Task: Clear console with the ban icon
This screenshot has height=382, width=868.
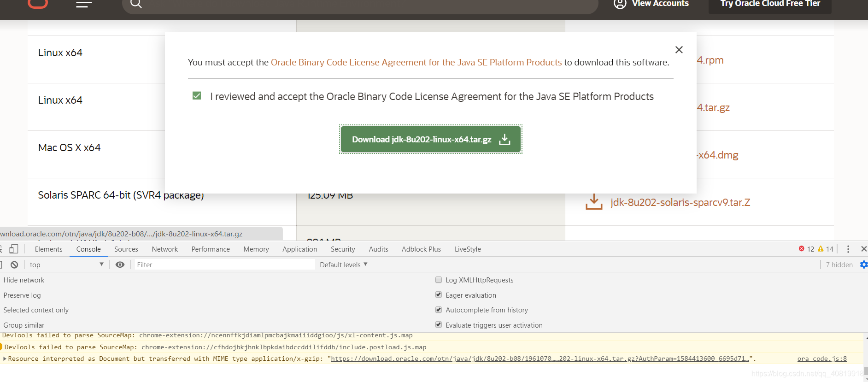Action: [14, 264]
